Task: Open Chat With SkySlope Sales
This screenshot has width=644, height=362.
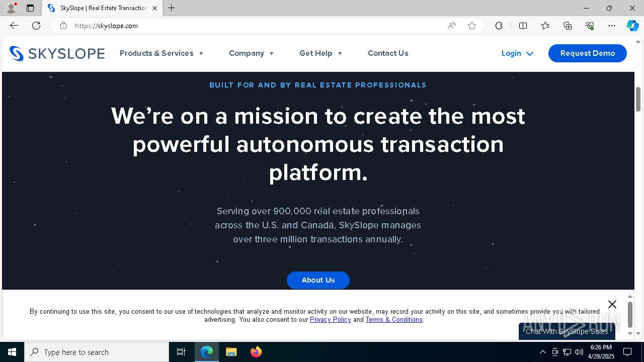Action: click(567, 331)
